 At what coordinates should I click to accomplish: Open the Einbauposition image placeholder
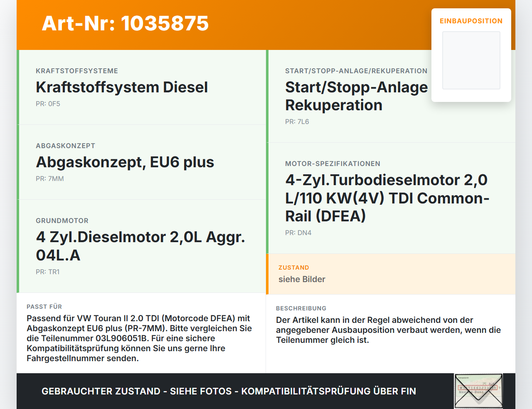[471, 60]
